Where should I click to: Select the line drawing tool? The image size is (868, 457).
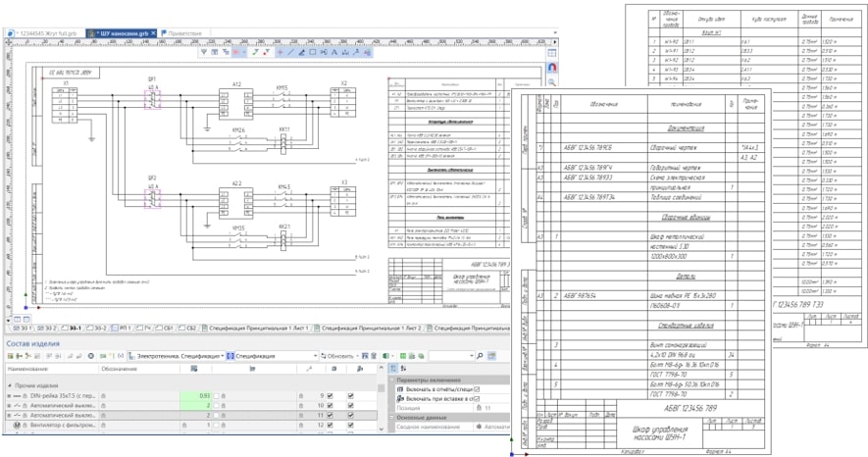(290, 53)
